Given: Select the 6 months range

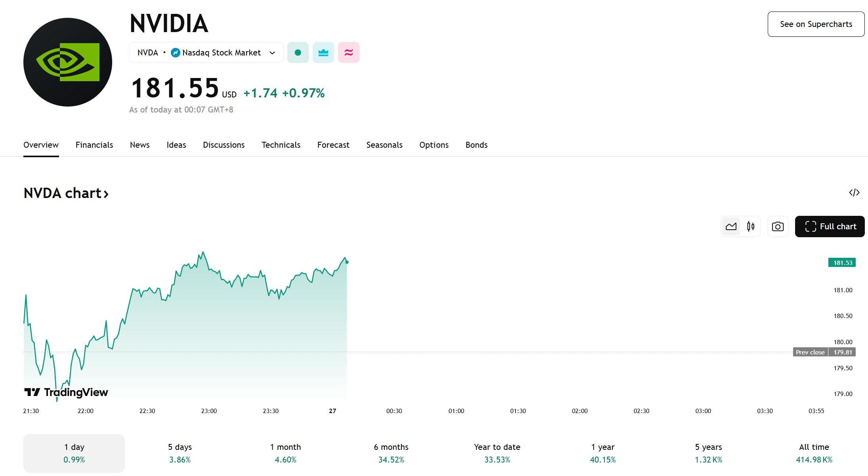Looking at the screenshot, I should tap(391, 453).
